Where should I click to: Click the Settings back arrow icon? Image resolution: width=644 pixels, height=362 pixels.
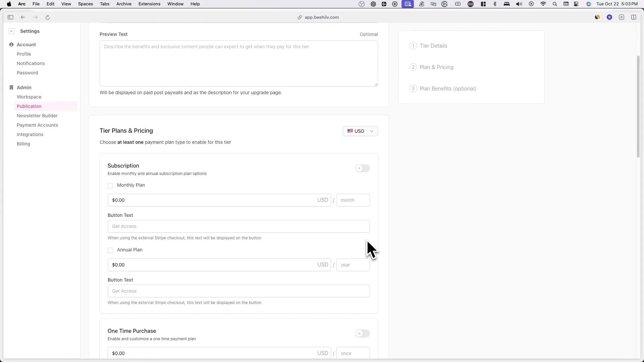click(x=12, y=31)
